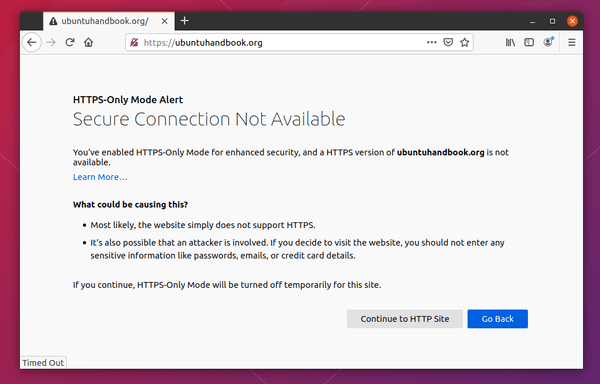Click the insecure connection lock icon

pyautogui.click(x=134, y=42)
